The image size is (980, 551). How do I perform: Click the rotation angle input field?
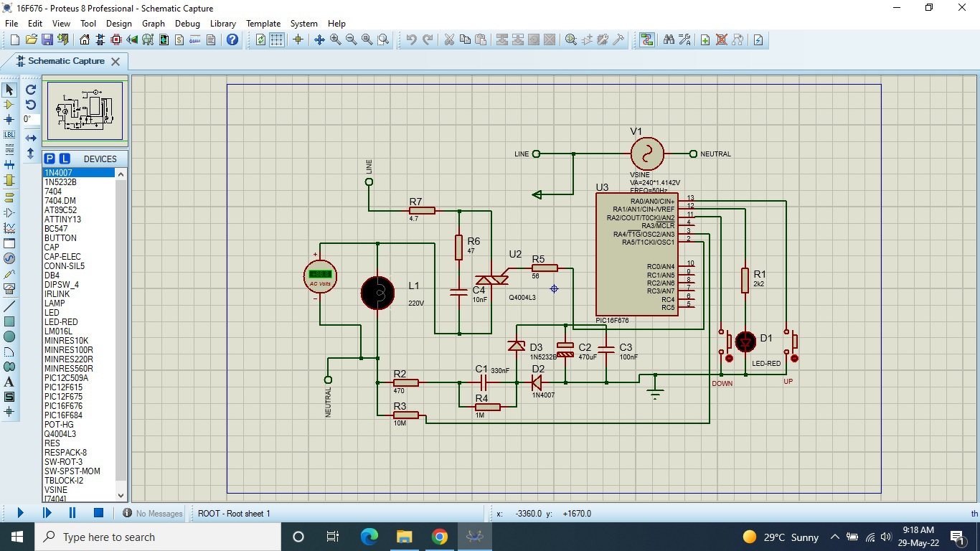pos(31,120)
